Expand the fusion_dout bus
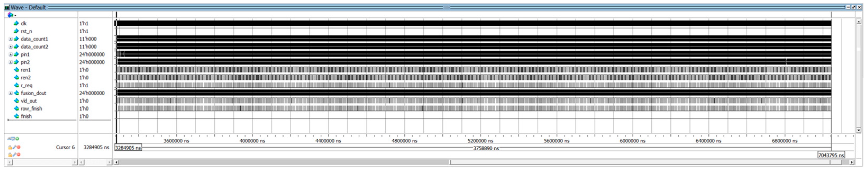This screenshot has height=172, width=868. pos(10,93)
